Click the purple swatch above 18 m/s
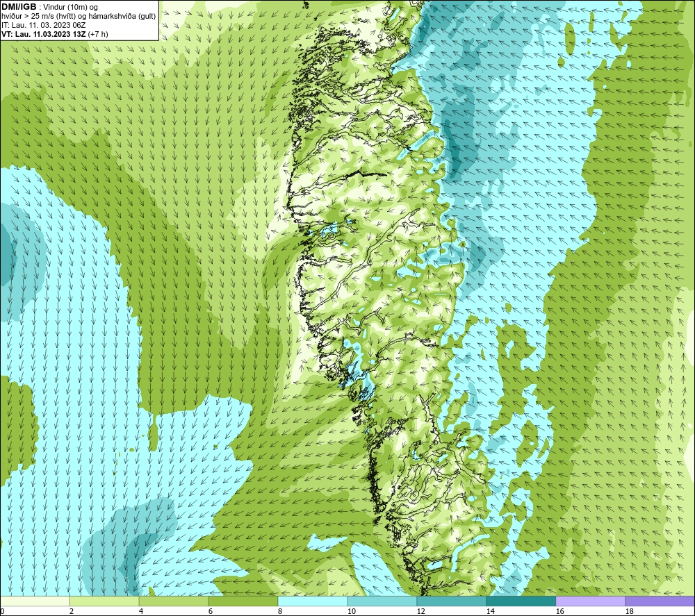695x616 pixels. click(x=660, y=601)
